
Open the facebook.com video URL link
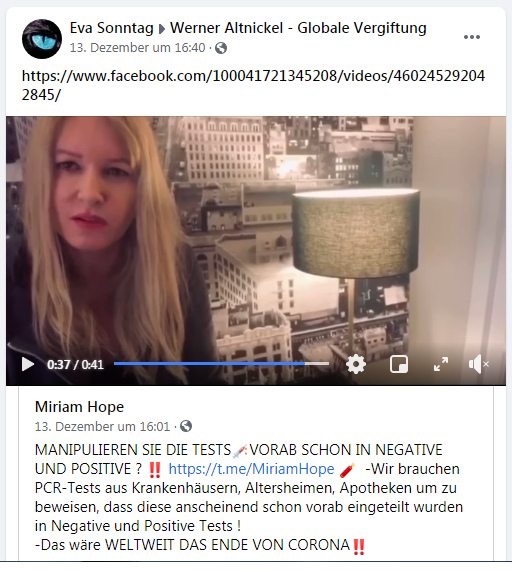click(x=253, y=85)
